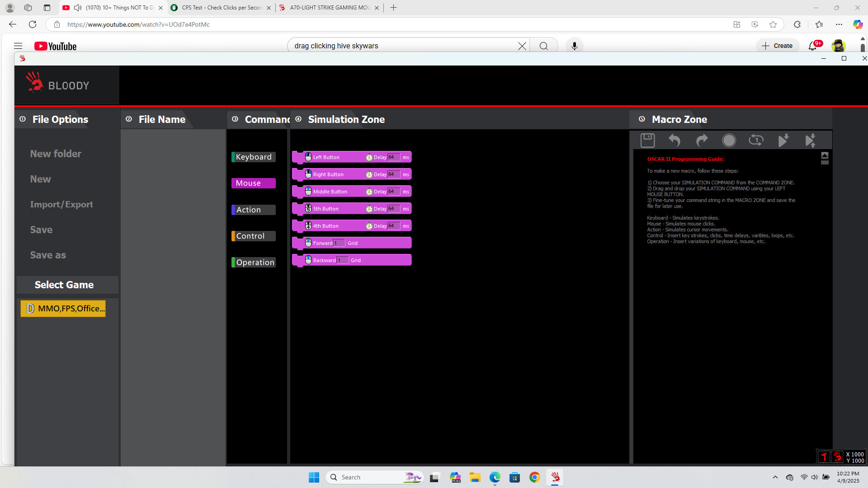Click the 5th Button delay field
Image resolution: width=868 pixels, height=488 pixels.
[394, 209]
